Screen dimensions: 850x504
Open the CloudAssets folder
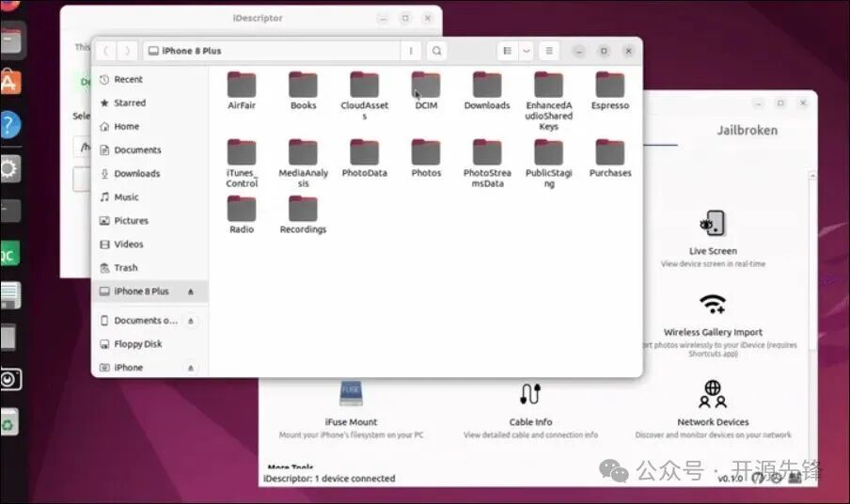pyautogui.click(x=364, y=95)
